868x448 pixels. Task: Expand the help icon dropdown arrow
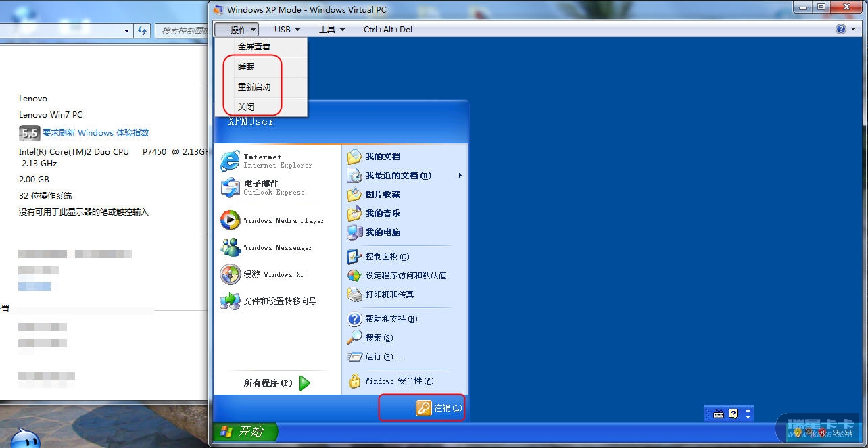click(x=852, y=29)
